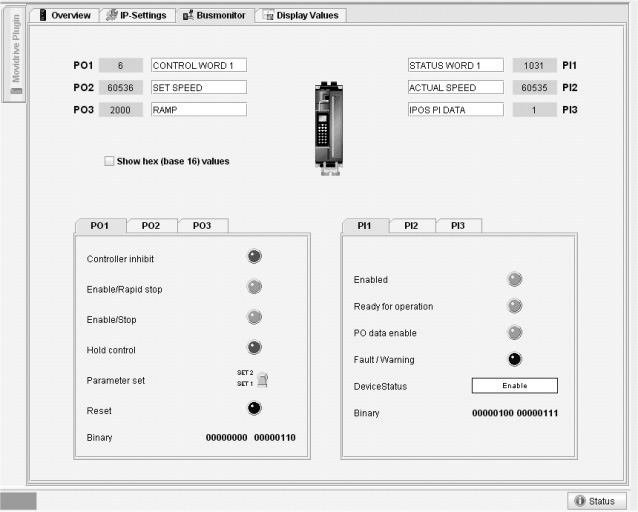Select the PI3 sub-tab
This screenshot has height=512, width=638.
(x=458, y=225)
